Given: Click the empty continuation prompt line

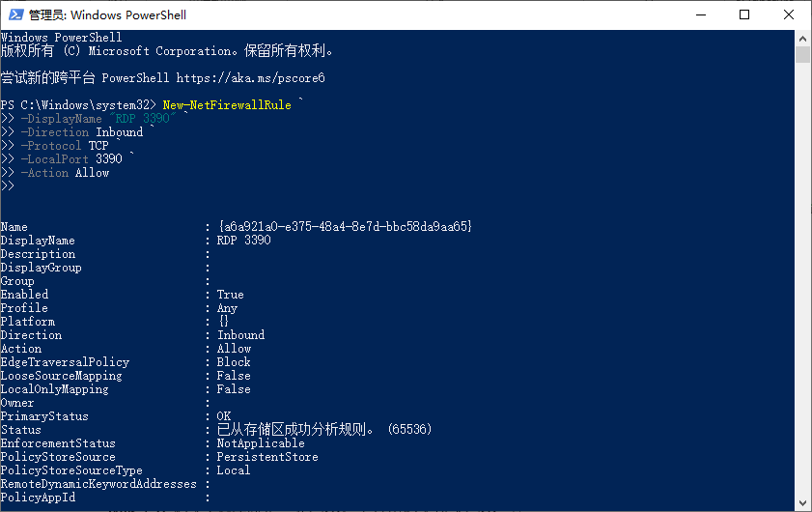Looking at the screenshot, I should [x=8, y=186].
